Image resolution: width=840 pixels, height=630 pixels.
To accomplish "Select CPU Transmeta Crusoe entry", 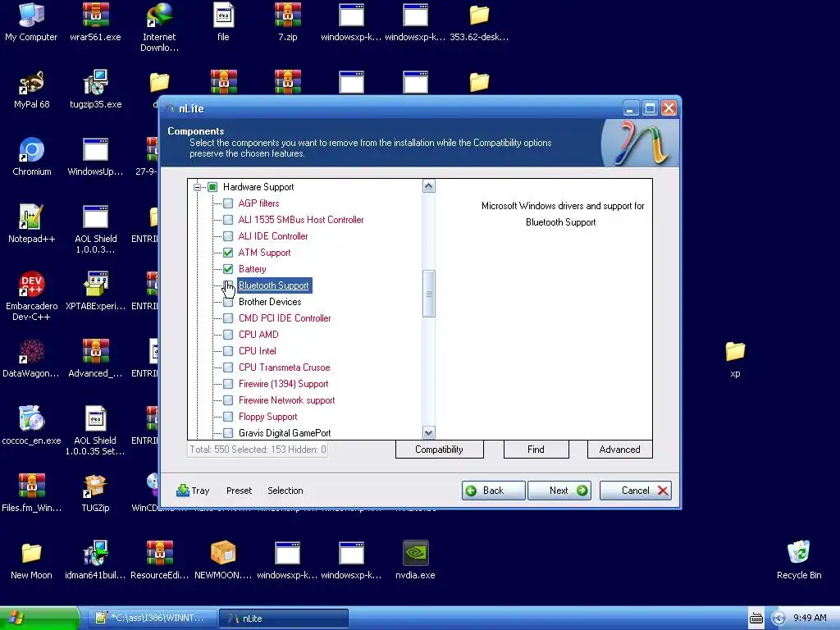I will pos(285,367).
